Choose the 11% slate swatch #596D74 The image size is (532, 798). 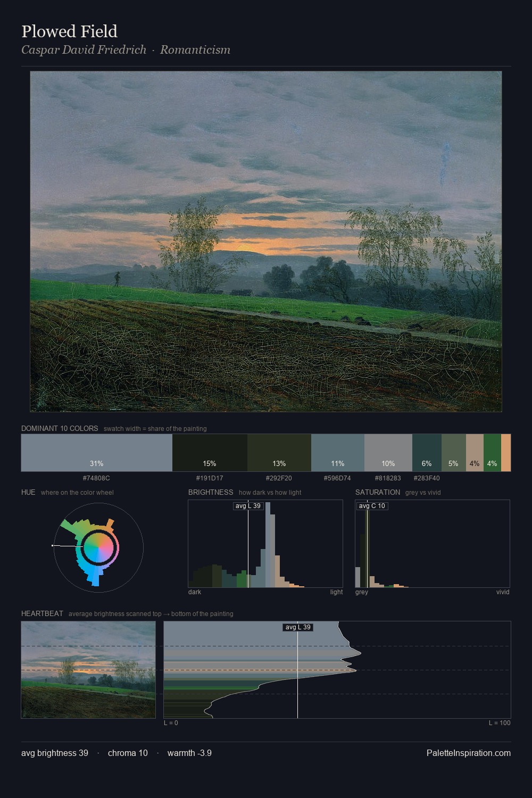click(338, 453)
